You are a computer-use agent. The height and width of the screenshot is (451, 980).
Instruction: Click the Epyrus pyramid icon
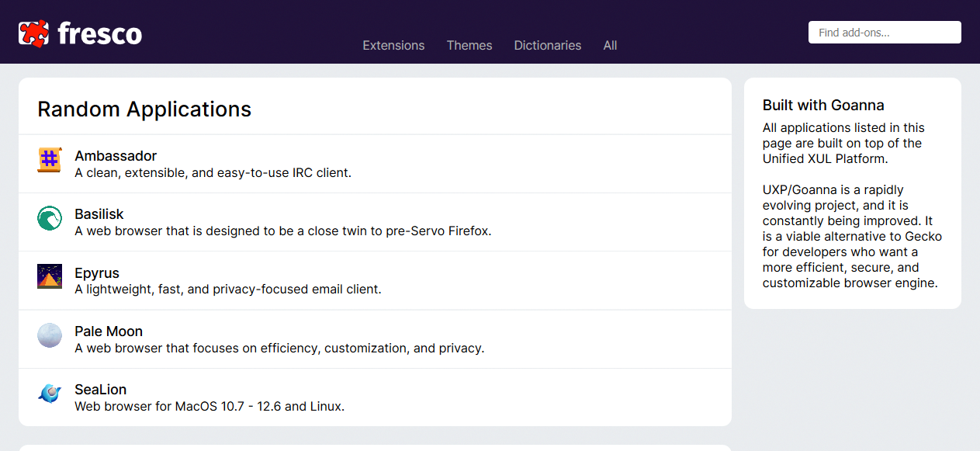pyautogui.click(x=49, y=276)
